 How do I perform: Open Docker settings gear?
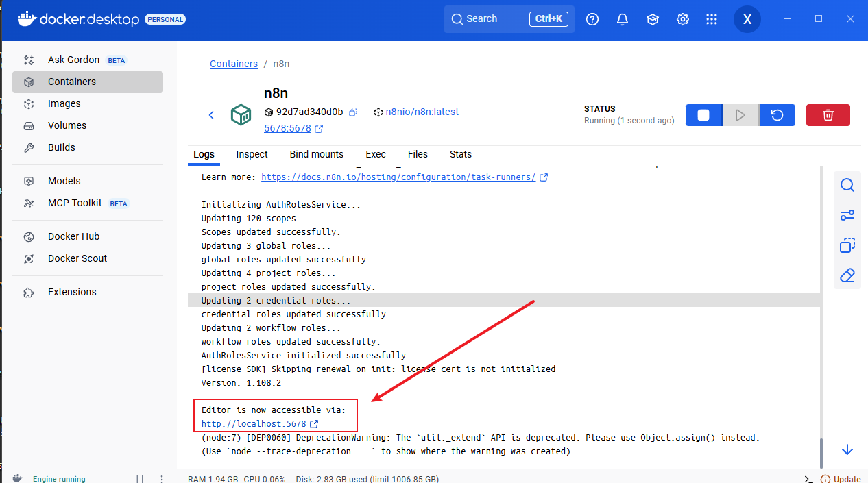(683, 19)
